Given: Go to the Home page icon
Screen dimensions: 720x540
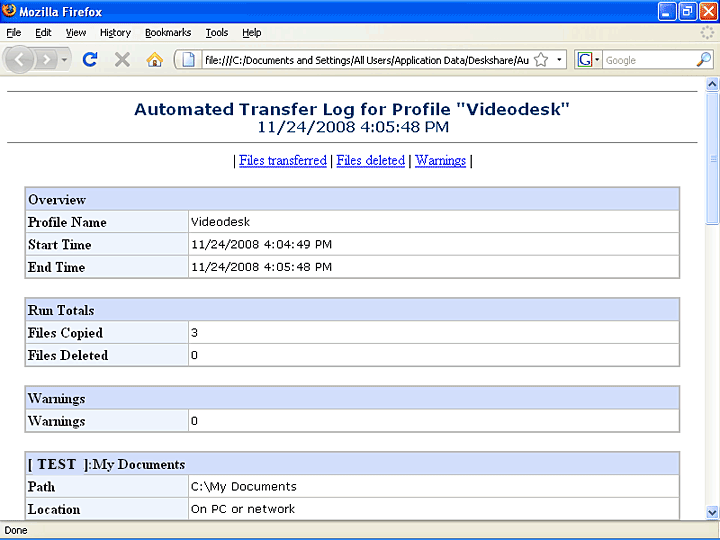Looking at the screenshot, I should (154, 60).
